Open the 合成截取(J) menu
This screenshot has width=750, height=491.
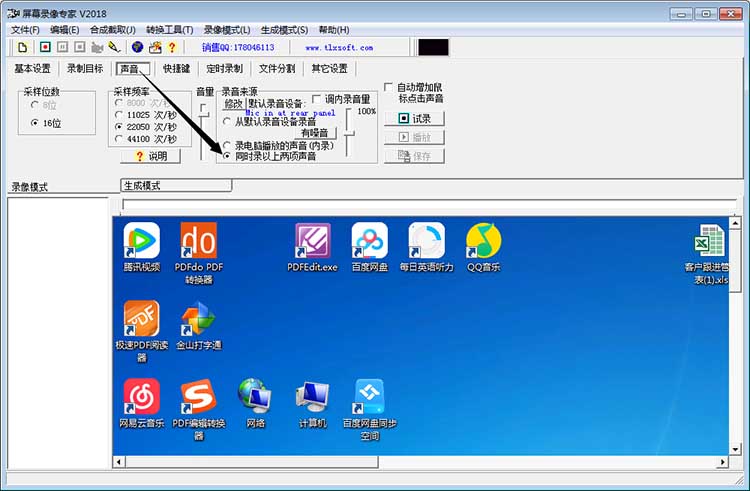coord(112,30)
